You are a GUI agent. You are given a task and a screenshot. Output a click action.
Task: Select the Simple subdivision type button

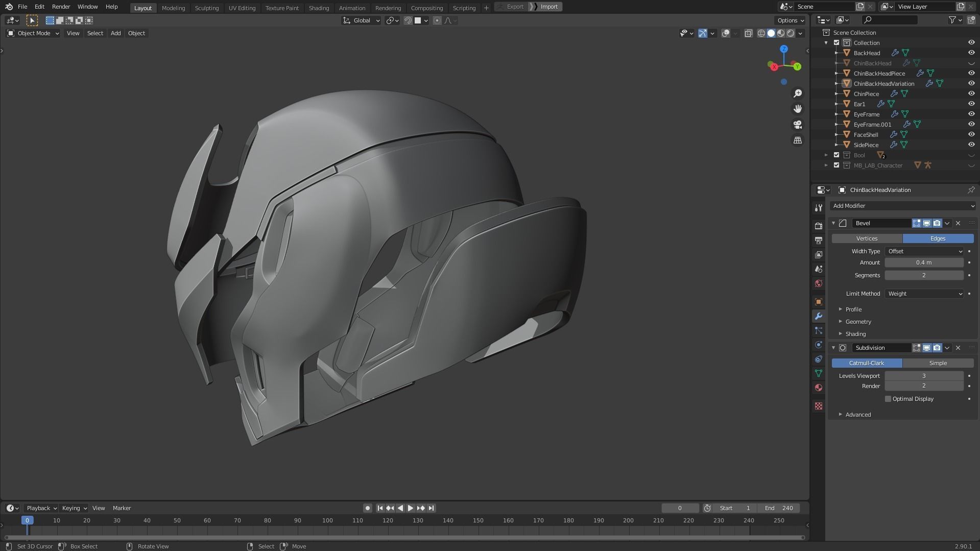[938, 363]
